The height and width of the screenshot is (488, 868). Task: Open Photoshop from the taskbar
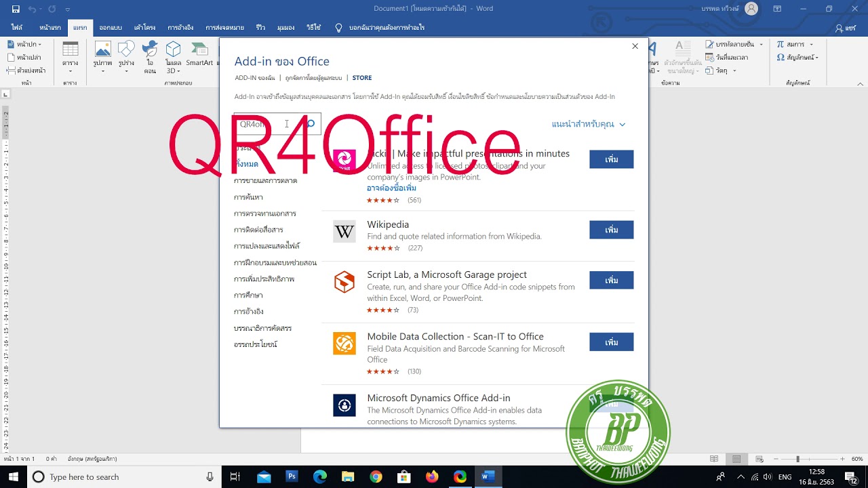292,476
